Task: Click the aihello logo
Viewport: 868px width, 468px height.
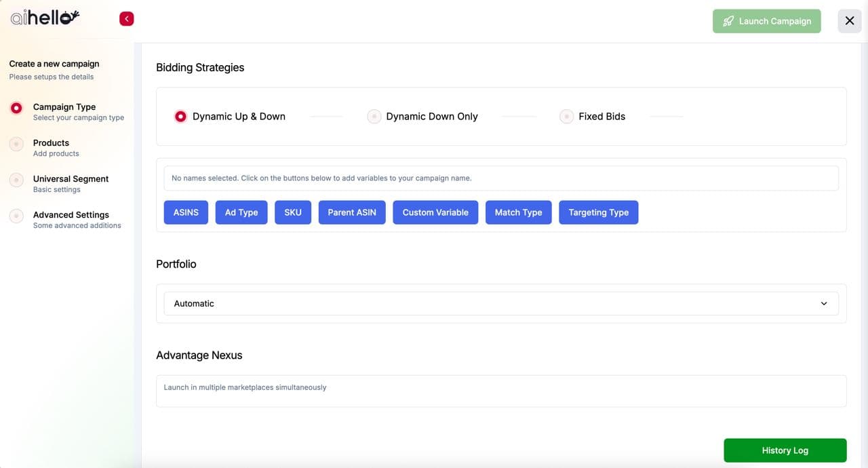Action: 45,18
